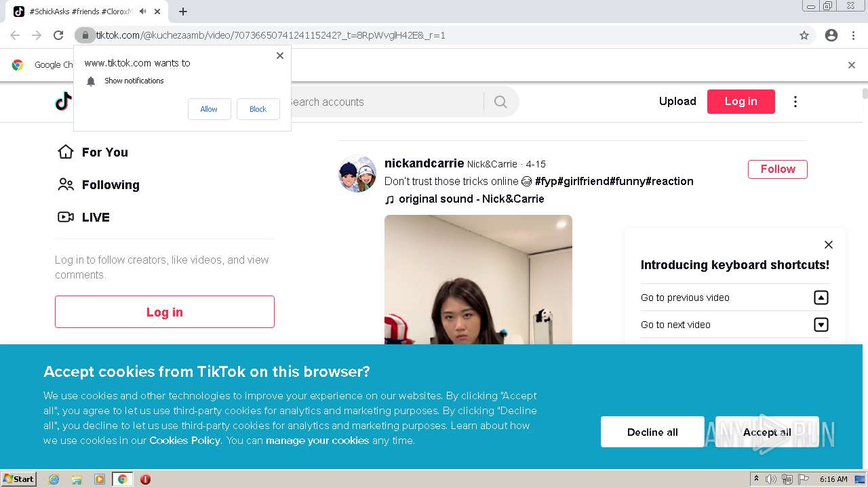Click the LIVE camera icon
This screenshot has height=488, width=868.
(x=66, y=217)
